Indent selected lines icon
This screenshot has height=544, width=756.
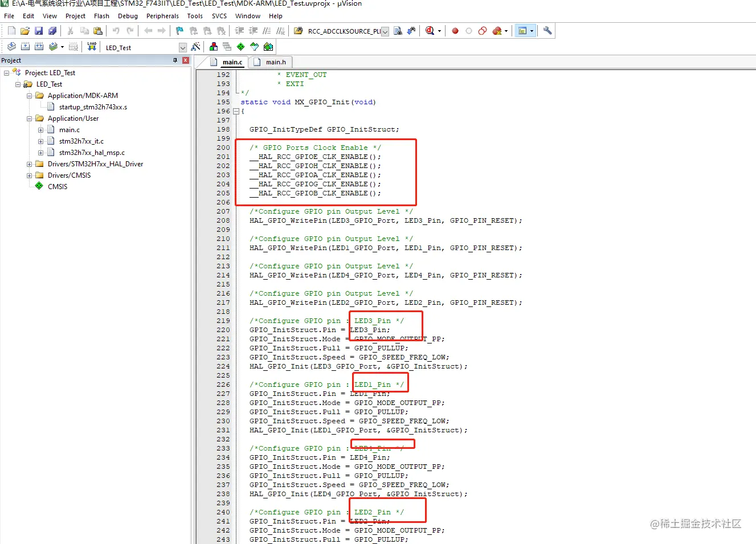(x=240, y=31)
